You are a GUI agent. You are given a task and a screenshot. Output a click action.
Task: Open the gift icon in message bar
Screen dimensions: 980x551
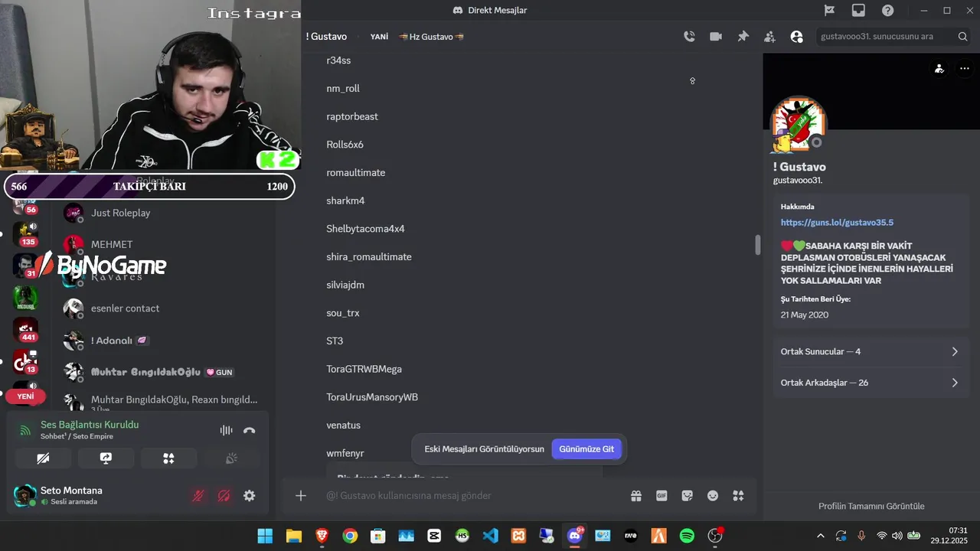(636, 496)
